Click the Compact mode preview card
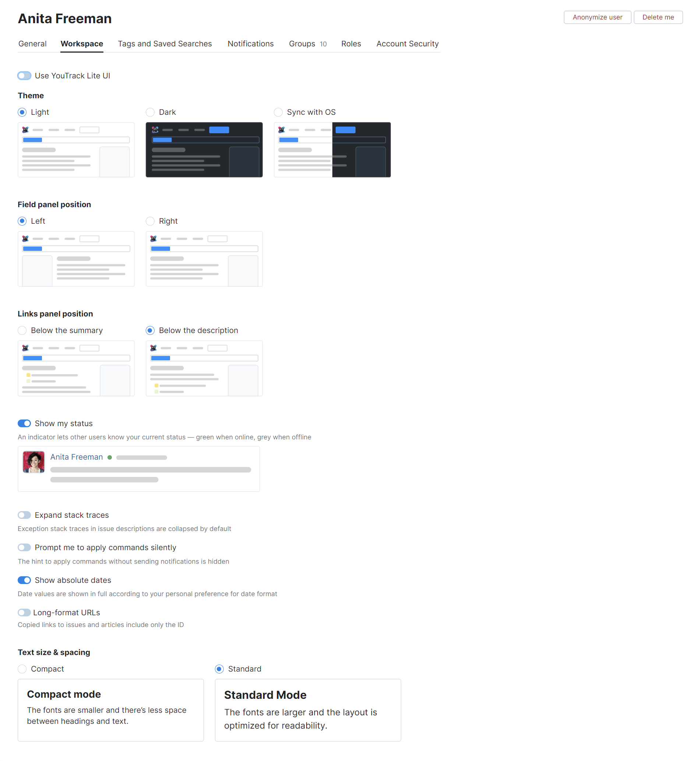The height and width of the screenshot is (761, 700). pyautogui.click(x=111, y=710)
